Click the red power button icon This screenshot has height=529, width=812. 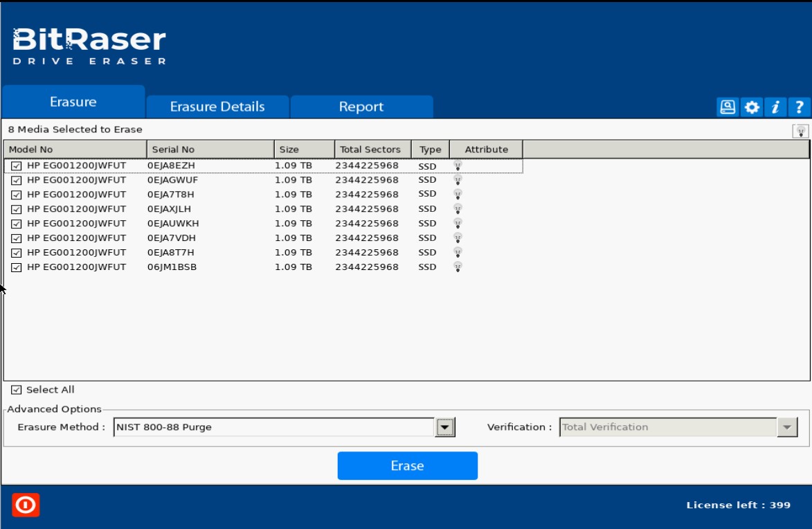(26, 505)
